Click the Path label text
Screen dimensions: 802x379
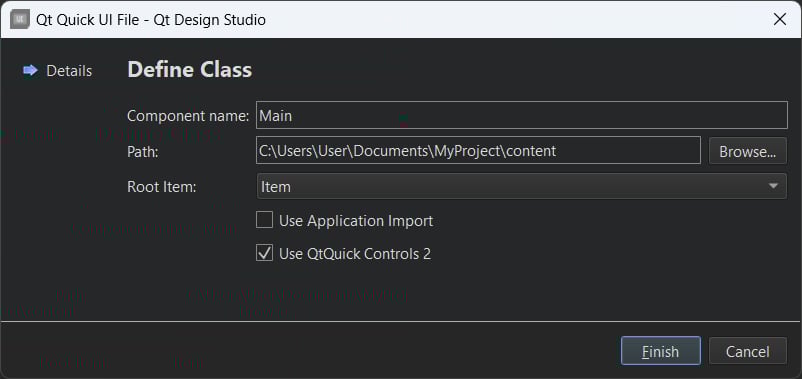(x=143, y=151)
